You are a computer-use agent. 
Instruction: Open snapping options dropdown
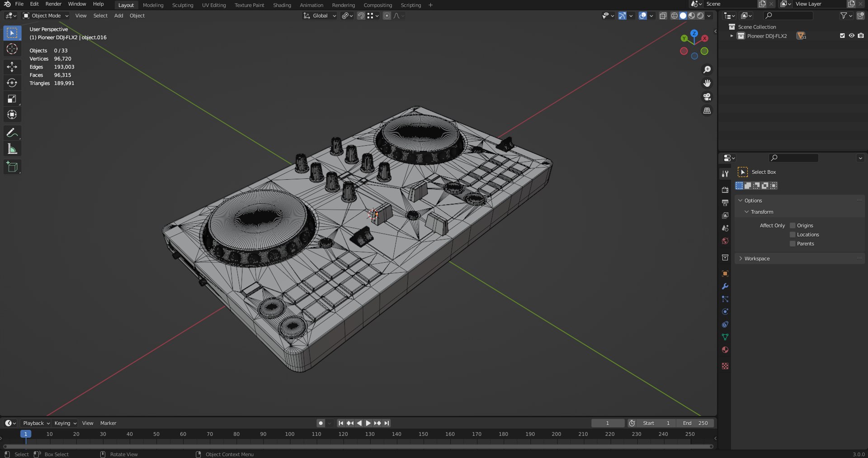(x=373, y=16)
